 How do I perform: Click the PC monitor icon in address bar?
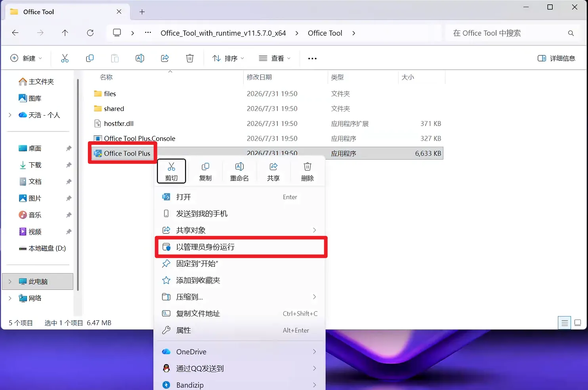(x=117, y=33)
